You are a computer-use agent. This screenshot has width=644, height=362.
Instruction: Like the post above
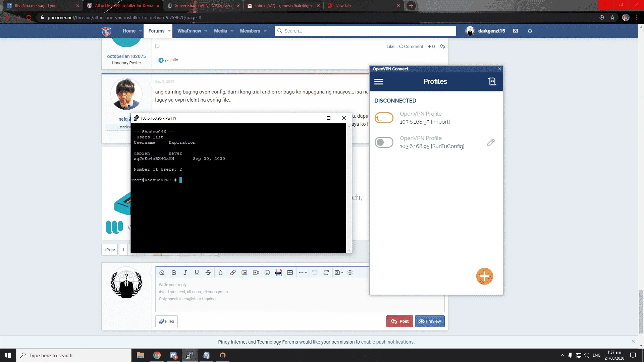pyautogui.click(x=390, y=47)
